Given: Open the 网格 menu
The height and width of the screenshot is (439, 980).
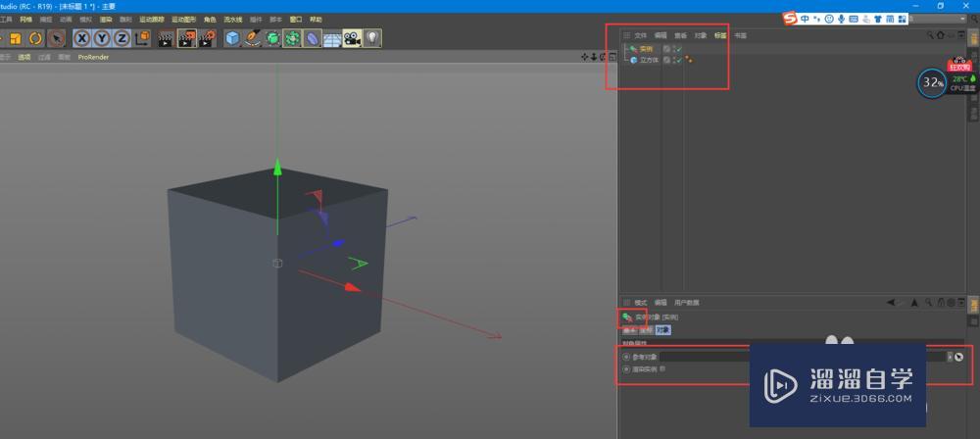Looking at the screenshot, I should 25,20.
